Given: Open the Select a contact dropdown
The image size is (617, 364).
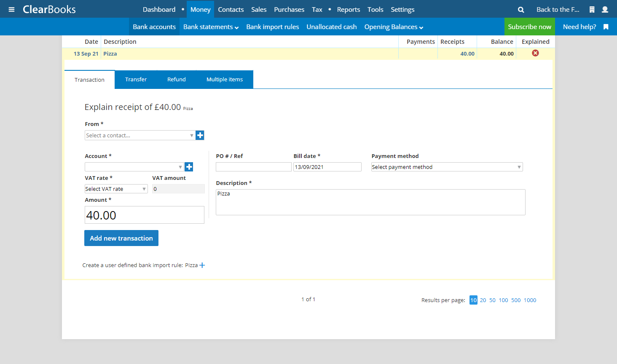Looking at the screenshot, I should (x=139, y=135).
